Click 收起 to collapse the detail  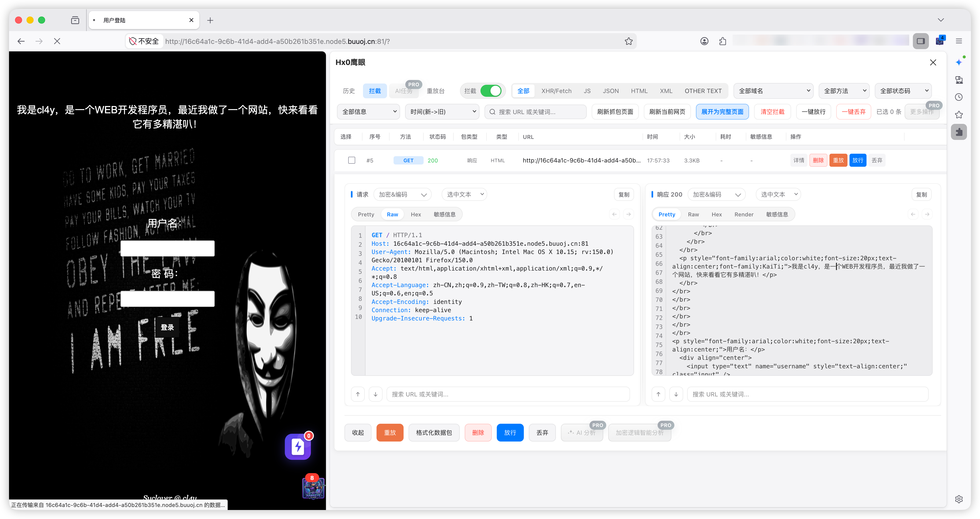pos(358,432)
